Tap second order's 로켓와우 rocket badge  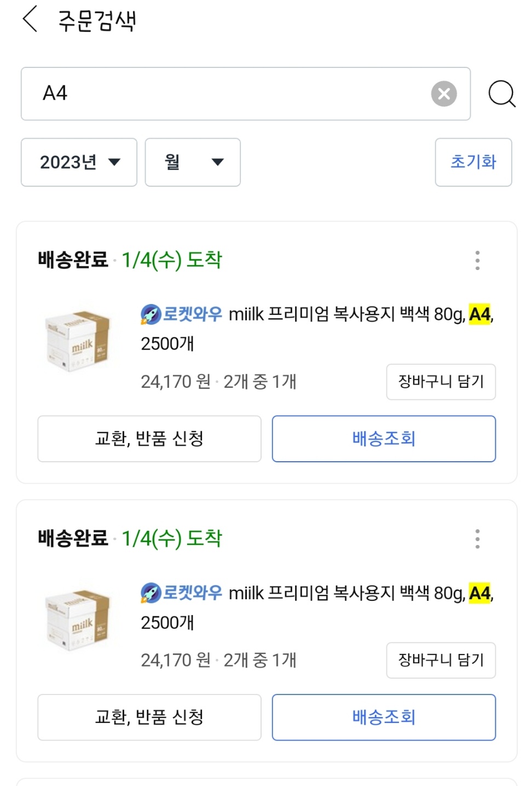coord(182,593)
